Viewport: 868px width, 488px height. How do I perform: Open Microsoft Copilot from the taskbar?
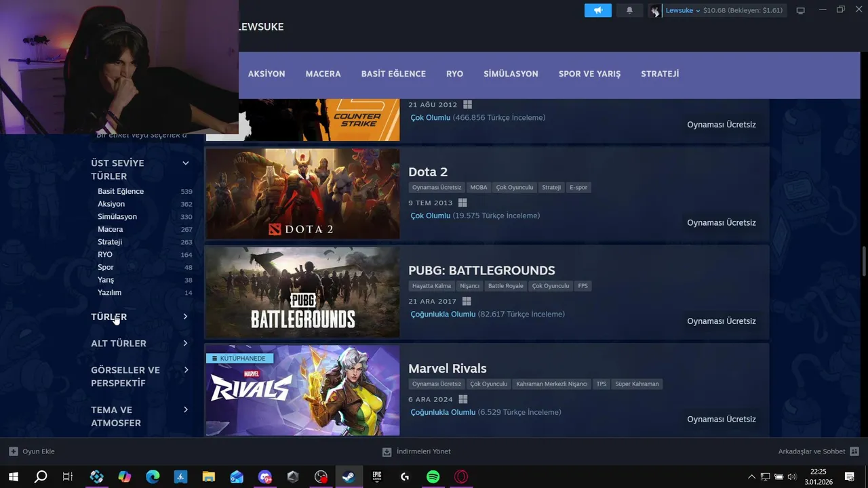125,476
